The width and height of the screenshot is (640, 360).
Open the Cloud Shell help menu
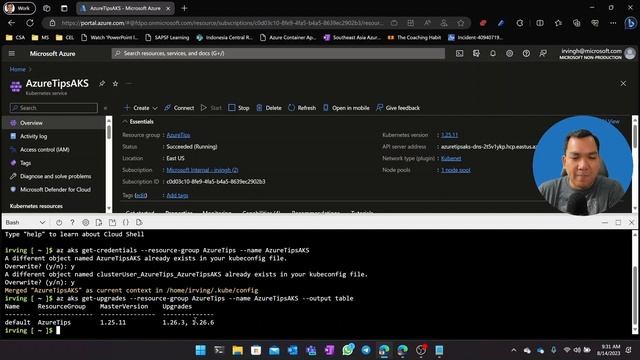tap(72, 222)
